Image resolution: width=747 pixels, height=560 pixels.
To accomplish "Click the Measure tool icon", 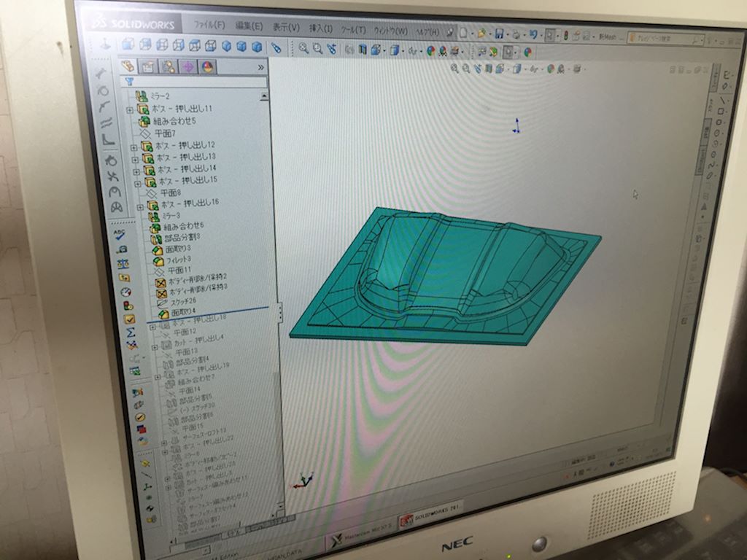I will point(122,249).
